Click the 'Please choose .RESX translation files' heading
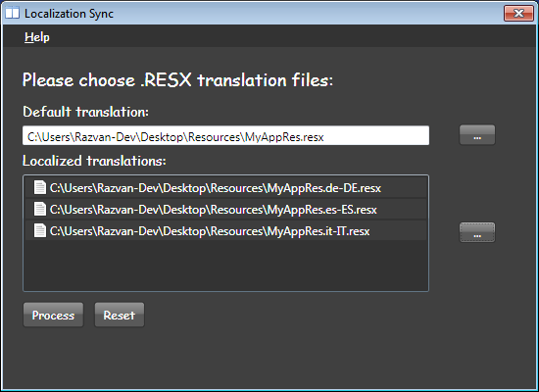Screen dimensions: 539x392 [x=177, y=80]
